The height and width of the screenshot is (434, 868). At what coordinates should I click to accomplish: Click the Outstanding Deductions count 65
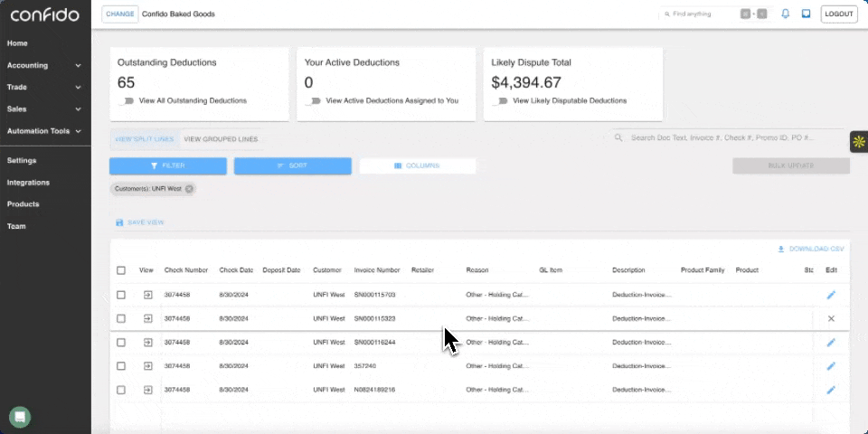(x=127, y=82)
